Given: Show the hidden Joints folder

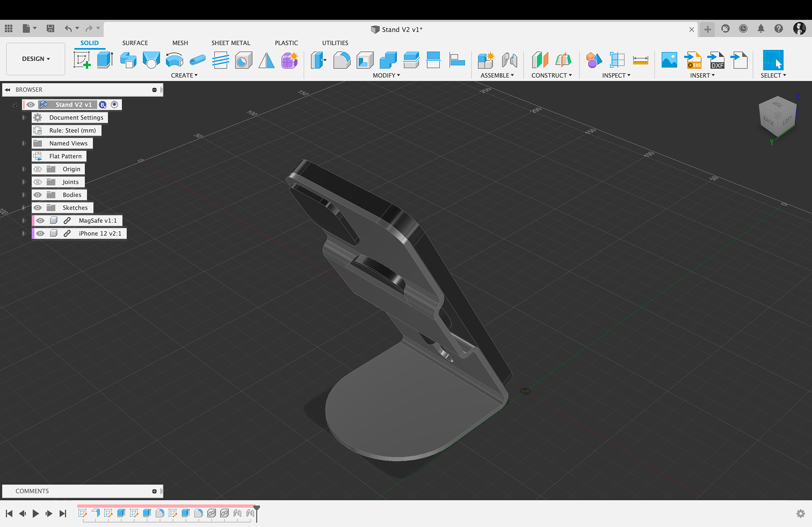Looking at the screenshot, I should (x=38, y=182).
